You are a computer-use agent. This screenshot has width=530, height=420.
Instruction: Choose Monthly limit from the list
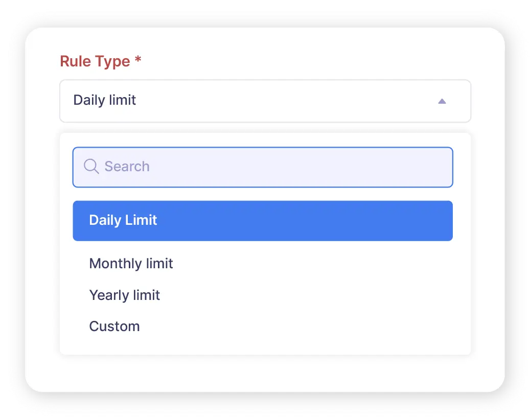(x=131, y=264)
